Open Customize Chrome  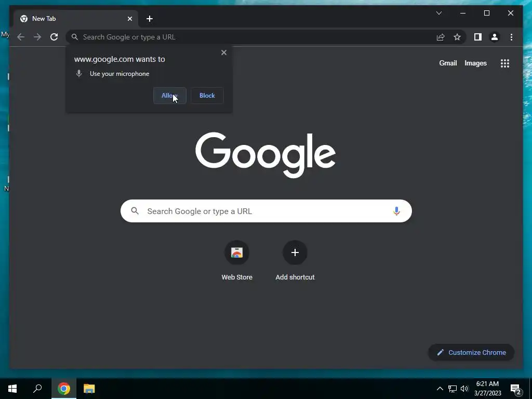coord(471,353)
